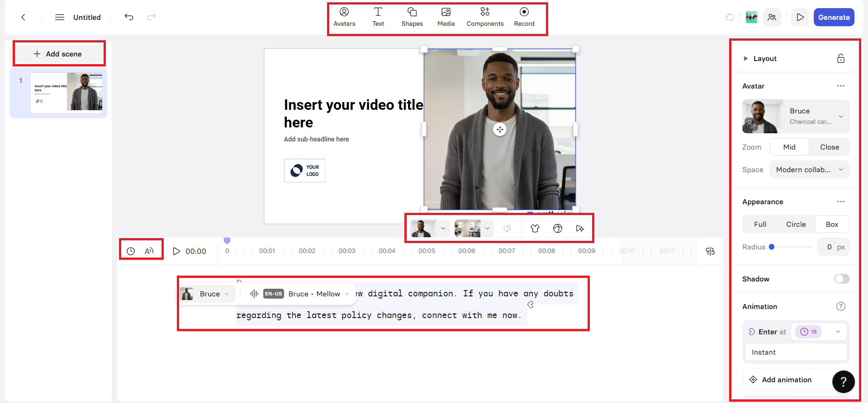Click the disabled regenerate sparkle icon
This screenshot has height=403, width=868.
508,229
